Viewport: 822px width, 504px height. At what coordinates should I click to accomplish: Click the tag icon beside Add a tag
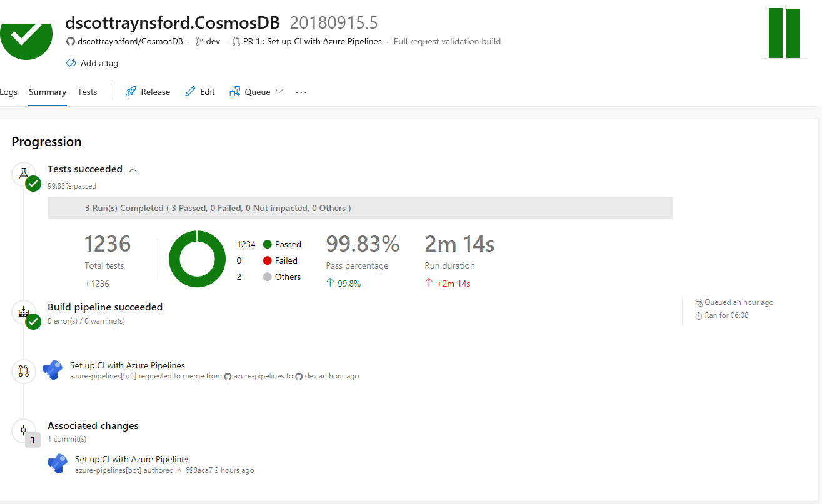tap(71, 63)
